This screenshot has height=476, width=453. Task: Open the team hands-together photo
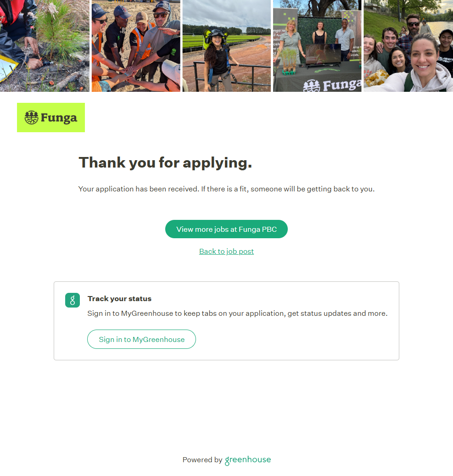[136, 46]
